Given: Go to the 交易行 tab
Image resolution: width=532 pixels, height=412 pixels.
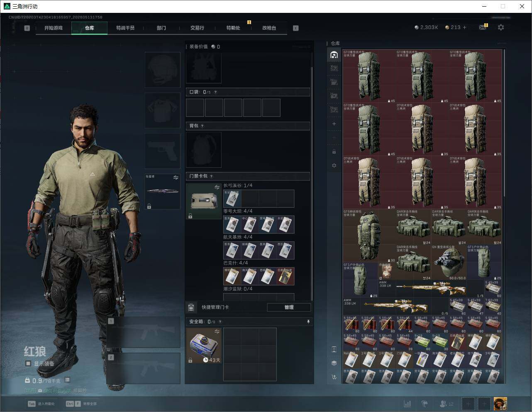Looking at the screenshot, I should tap(197, 28).
